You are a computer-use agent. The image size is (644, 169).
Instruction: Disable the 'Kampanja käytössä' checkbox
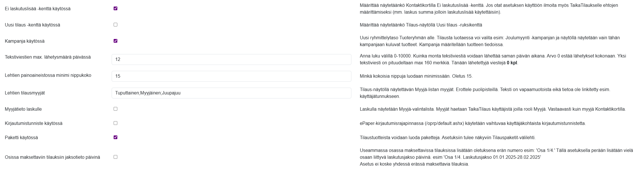click(115, 41)
